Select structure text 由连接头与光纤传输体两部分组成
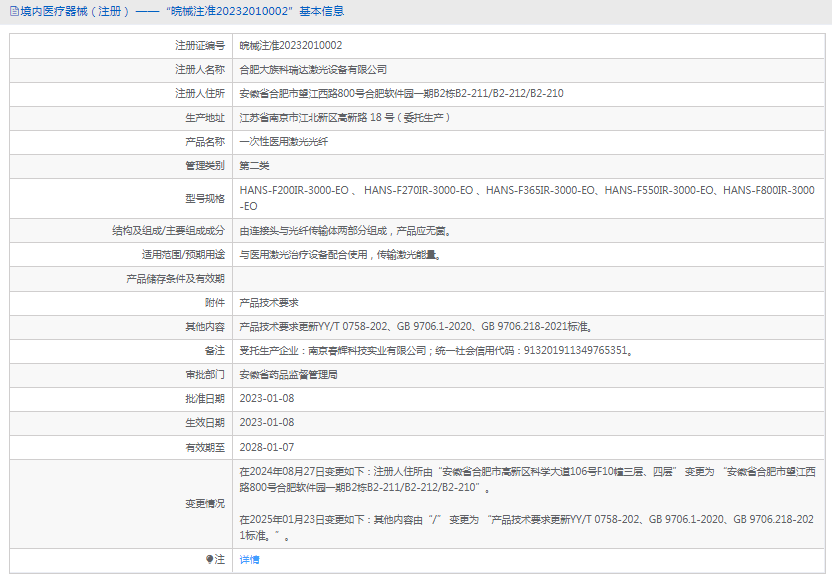The height and width of the screenshot is (575, 832). coord(345,231)
